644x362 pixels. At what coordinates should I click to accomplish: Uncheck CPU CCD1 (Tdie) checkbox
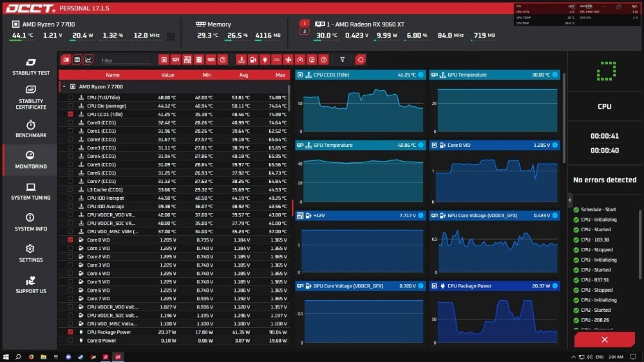[x=70, y=114]
